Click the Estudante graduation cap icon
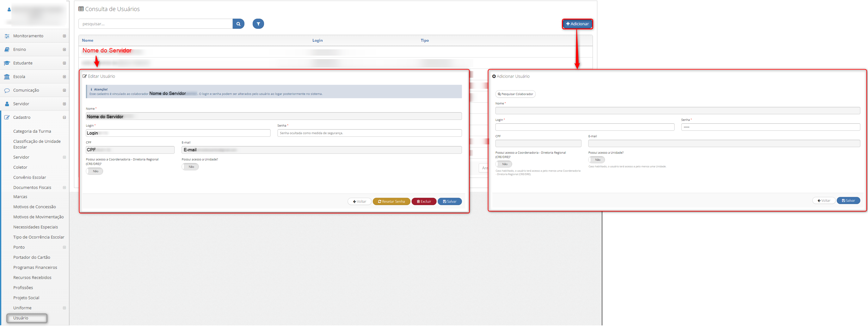Image resolution: width=868 pixels, height=327 pixels. pos(7,63)
